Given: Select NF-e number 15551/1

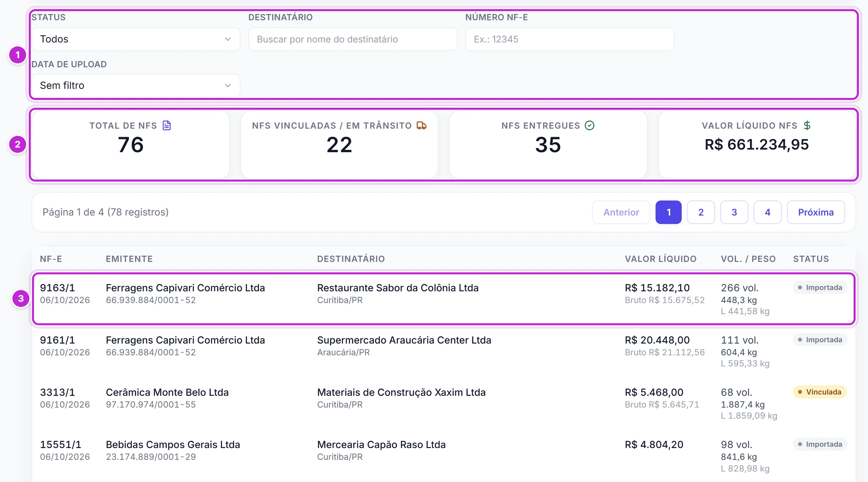Looking at the screenshot, I should tap(61, 444).
